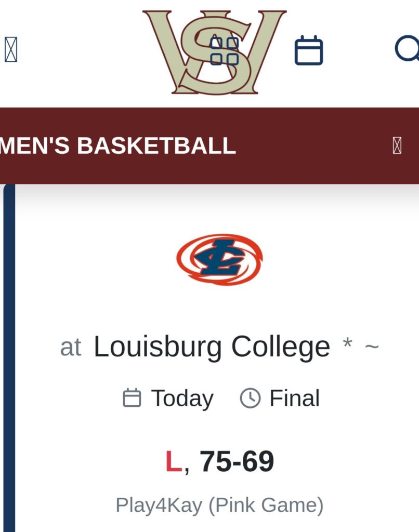Open the Louisburg College opponent link

(212, 347)
